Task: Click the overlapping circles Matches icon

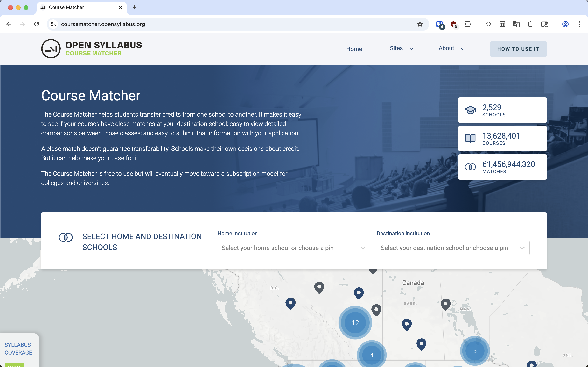Action: click(470, 167)
